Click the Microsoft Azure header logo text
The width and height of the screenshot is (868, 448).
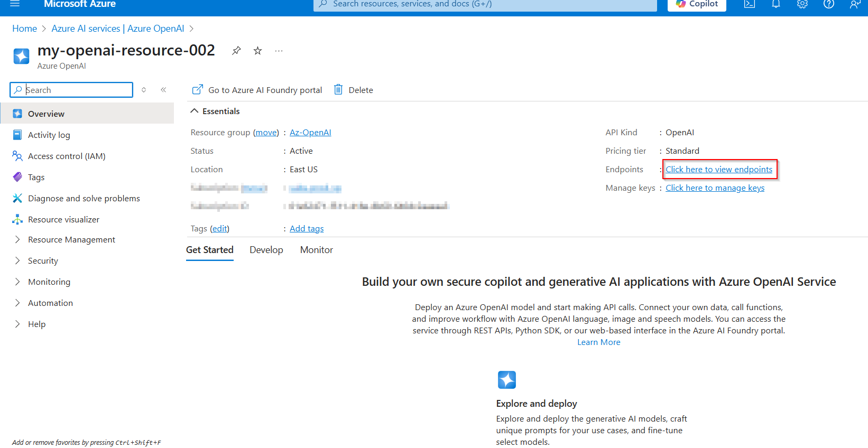[80, 4]
